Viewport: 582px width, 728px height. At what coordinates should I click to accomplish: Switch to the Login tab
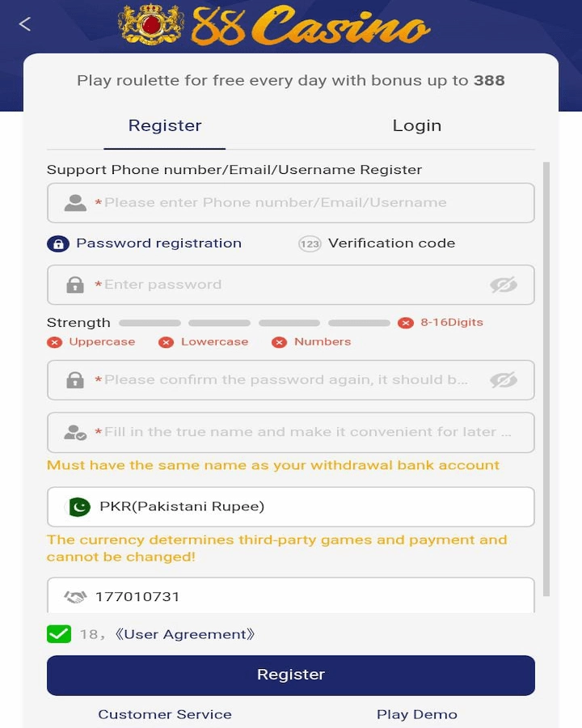(417, 126)
